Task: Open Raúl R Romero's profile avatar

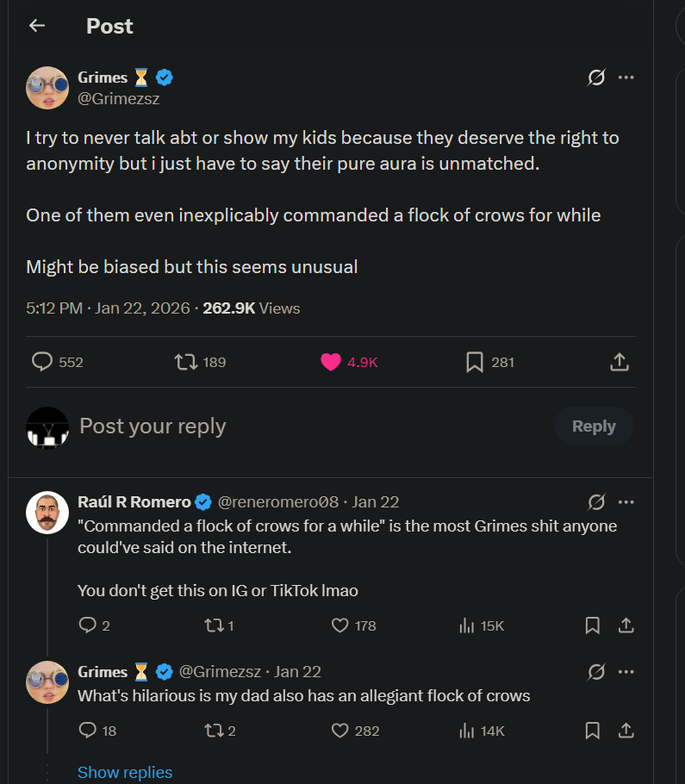Action: [x=47, y=513]
